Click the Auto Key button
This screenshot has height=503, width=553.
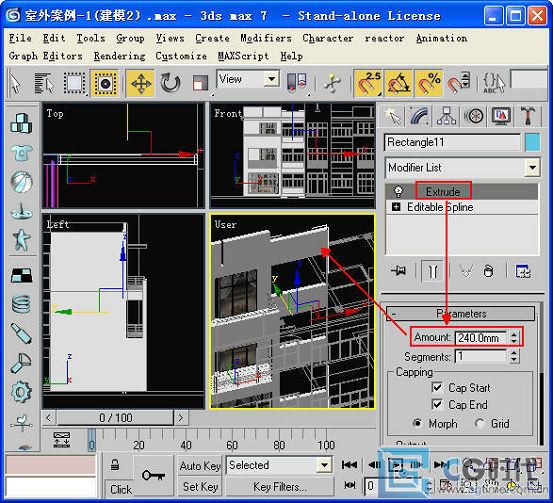[x=200, y=466]
